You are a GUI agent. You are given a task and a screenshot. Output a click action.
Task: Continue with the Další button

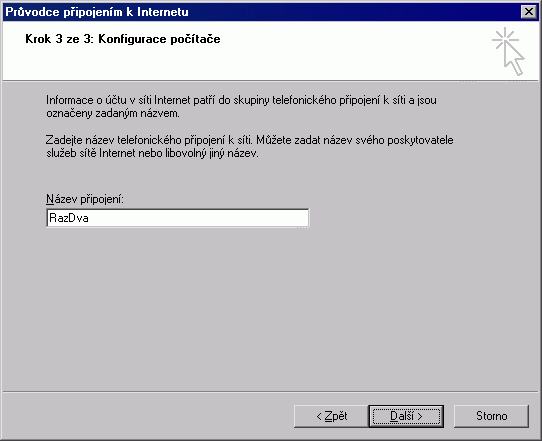(x=406, y=416)
